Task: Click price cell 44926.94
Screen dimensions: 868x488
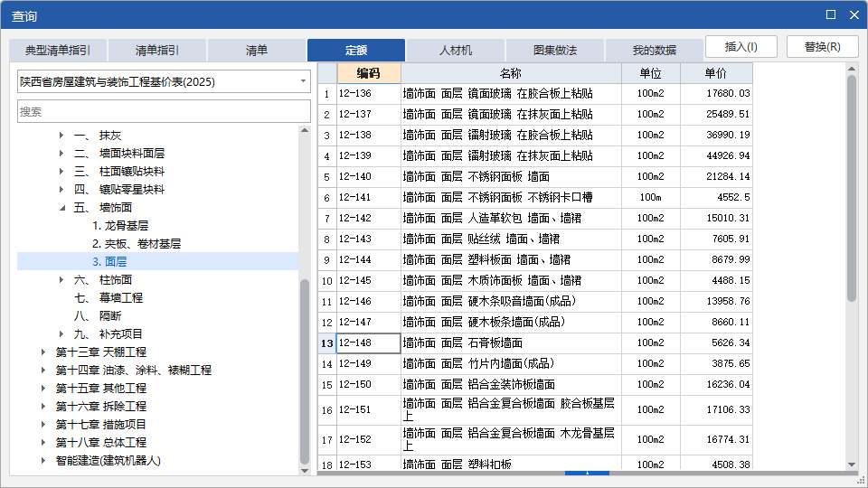Action: point(716,156)
